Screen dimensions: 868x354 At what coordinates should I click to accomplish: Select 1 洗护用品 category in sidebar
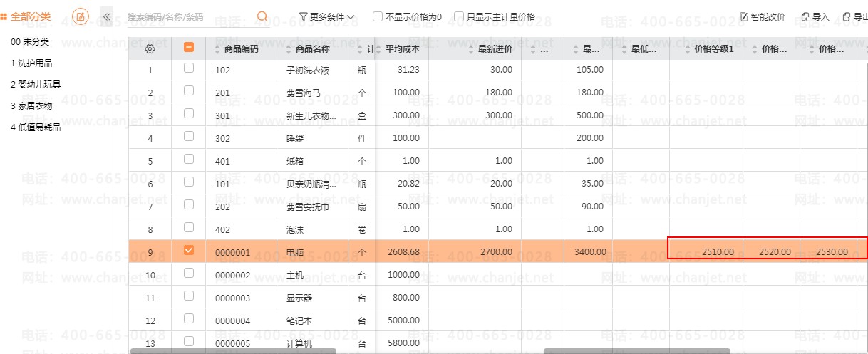click(x=31, y=63)
